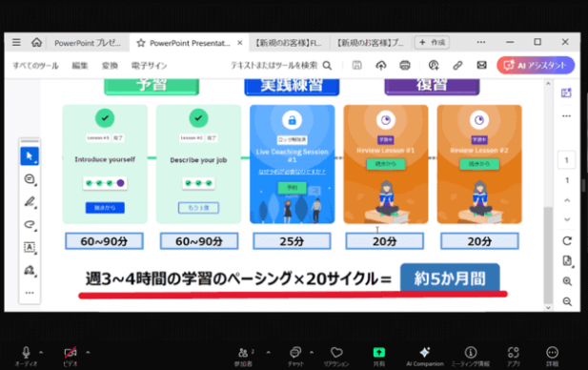Open more tools ellipsis in quick toolbar
This screenshot has width=588, height=370.
pos(30,293)
